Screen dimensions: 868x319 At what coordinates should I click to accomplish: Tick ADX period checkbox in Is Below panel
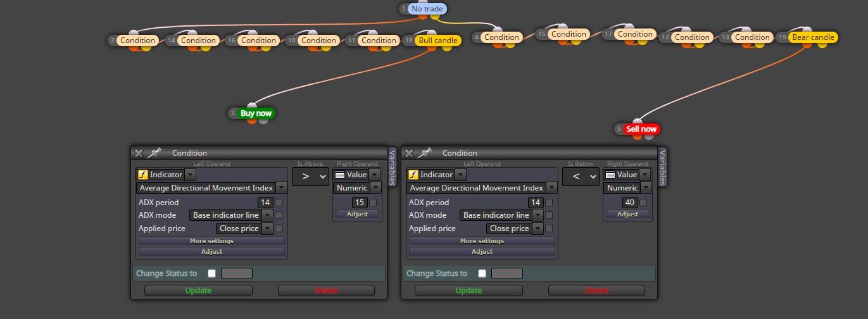click(x=549, y=203)
